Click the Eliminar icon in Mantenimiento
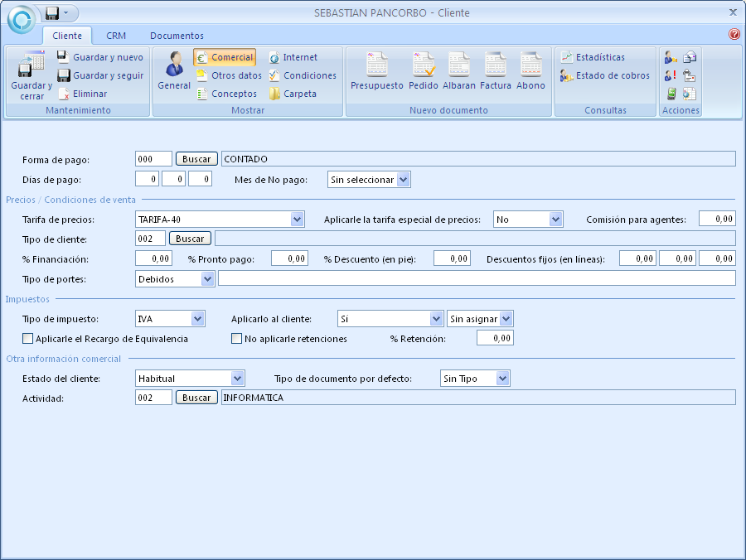 (x=64, y=94)
